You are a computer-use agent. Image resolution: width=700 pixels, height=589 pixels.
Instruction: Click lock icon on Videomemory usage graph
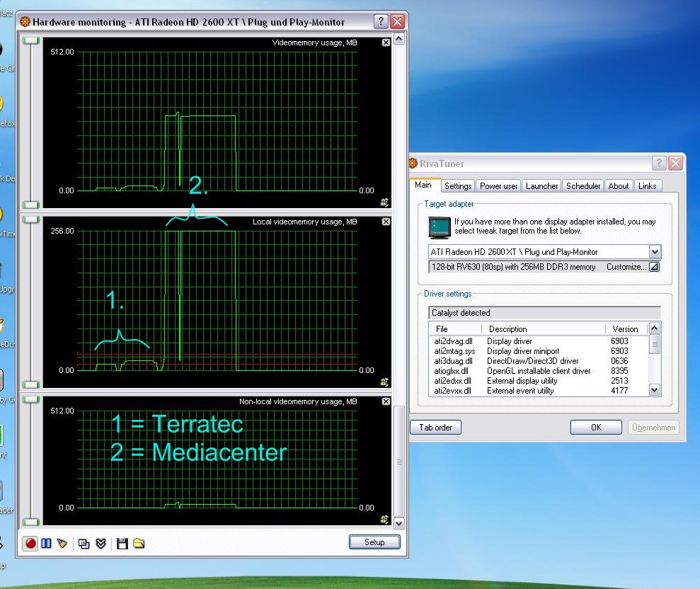coord(384,202)
